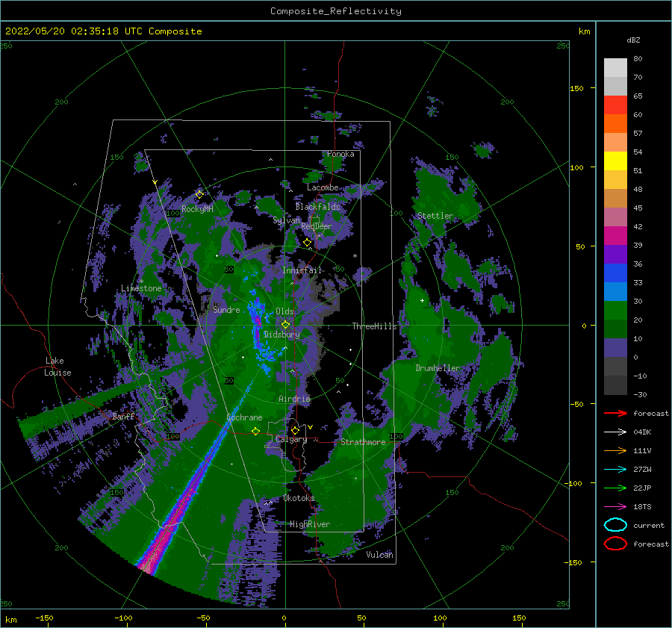The height and width of the screenshot is (628, 672).
Task: Click the Cochrane label
Action: point(244,417)
